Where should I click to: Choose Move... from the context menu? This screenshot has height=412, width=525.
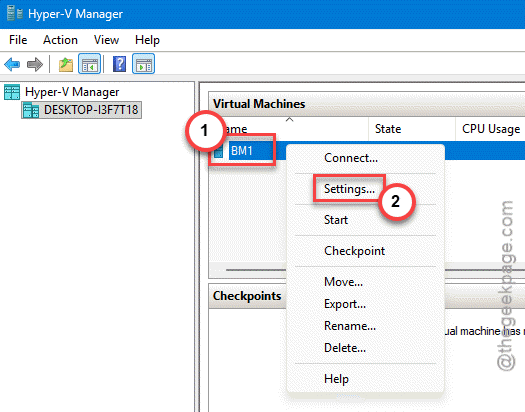[366, 282]
